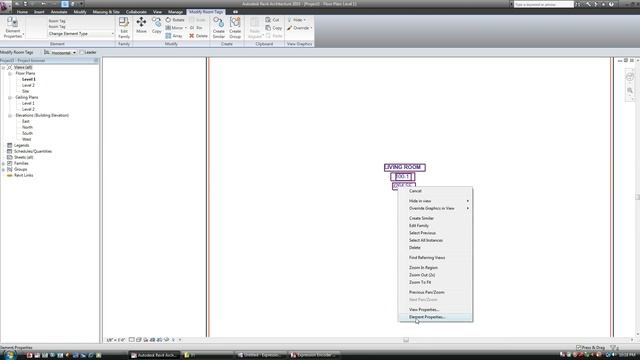Collapse the Elevations (Building Elevation) node
The width and height of the screenshot is (640, 360).
click(10, 116)
